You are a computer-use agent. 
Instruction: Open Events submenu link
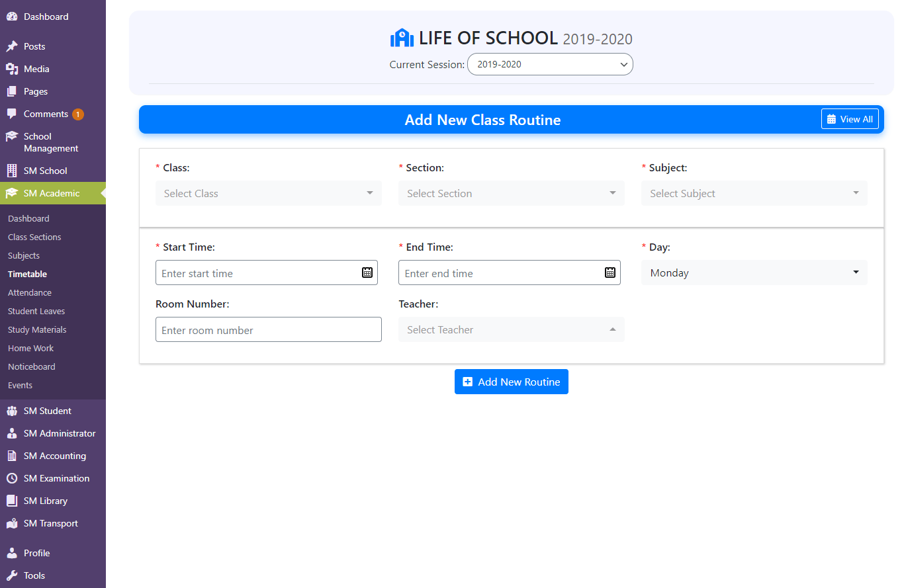point(20,385)
